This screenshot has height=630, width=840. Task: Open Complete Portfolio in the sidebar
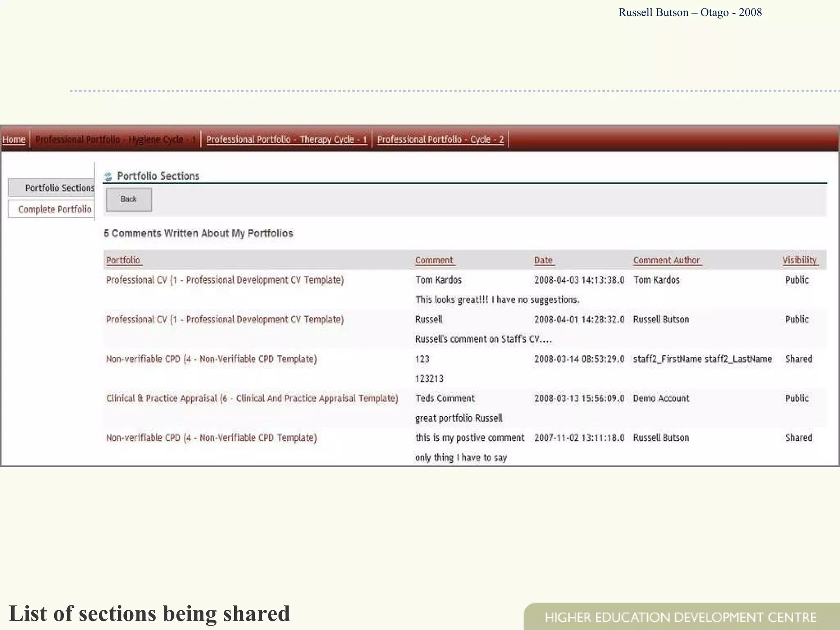[52, 209]
